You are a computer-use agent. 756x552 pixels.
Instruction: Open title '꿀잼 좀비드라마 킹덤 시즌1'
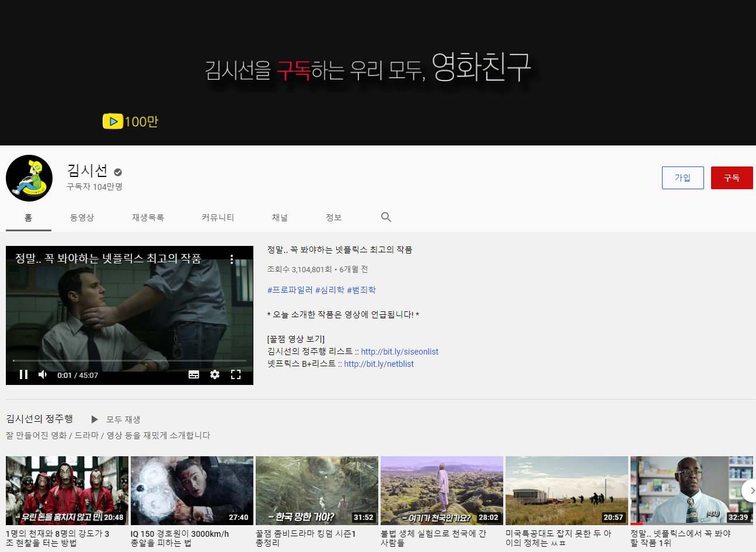[x=306, y=538]
